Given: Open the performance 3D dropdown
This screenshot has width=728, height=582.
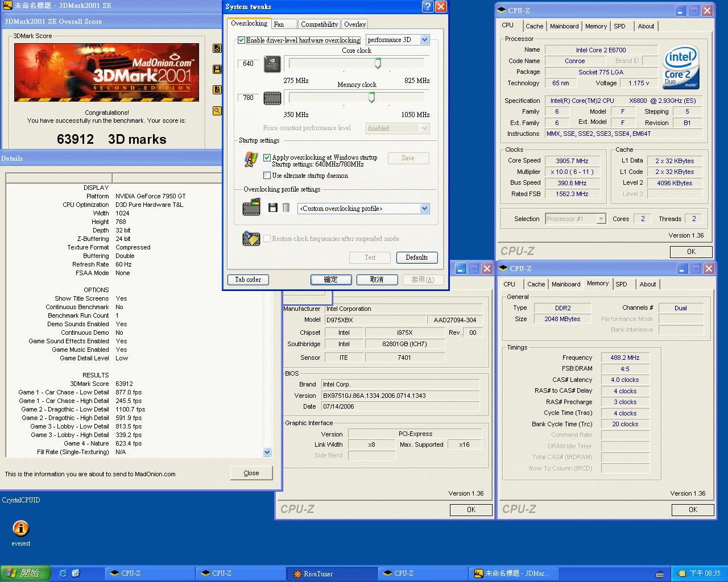Looking at the screenshot, I should 424,40.
